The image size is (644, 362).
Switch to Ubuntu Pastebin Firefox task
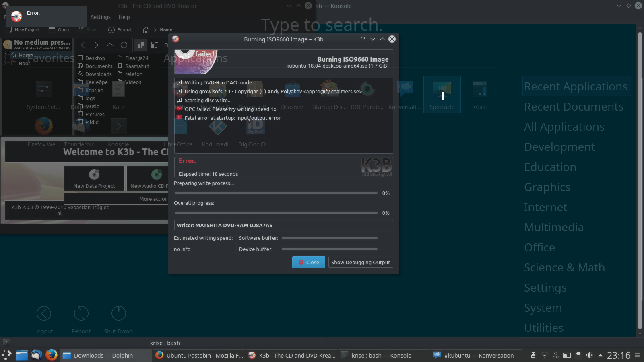point(199,356)
